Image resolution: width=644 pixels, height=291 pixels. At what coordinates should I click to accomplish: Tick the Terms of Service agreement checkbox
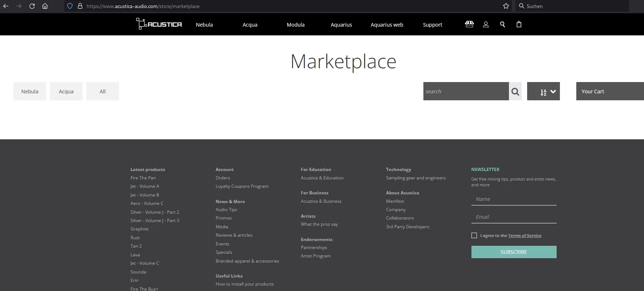pos(474,236)
